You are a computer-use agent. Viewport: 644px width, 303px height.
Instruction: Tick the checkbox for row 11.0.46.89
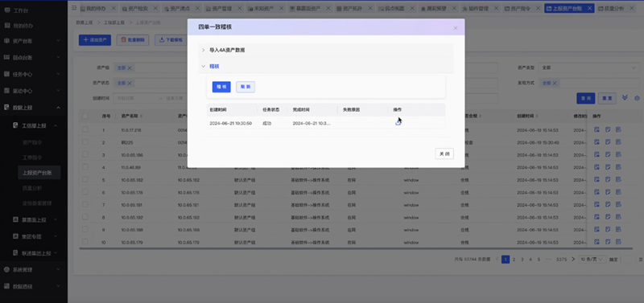(x=85, y=167)
